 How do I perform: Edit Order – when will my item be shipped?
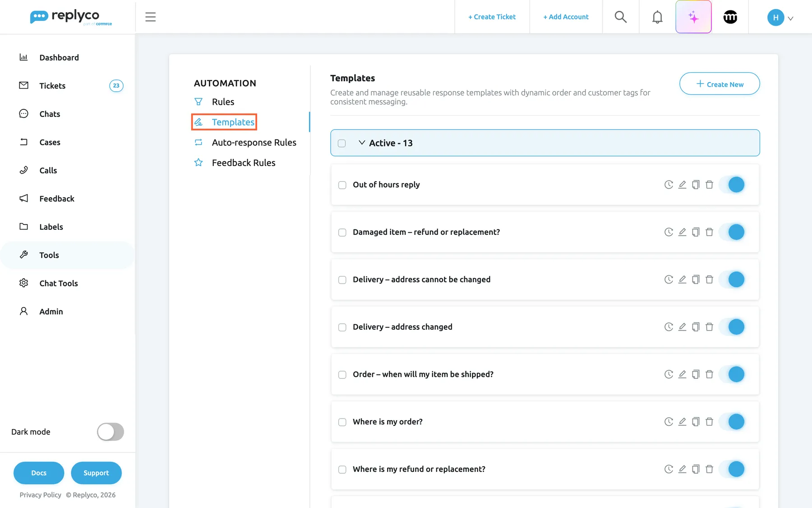click(682, 374)
